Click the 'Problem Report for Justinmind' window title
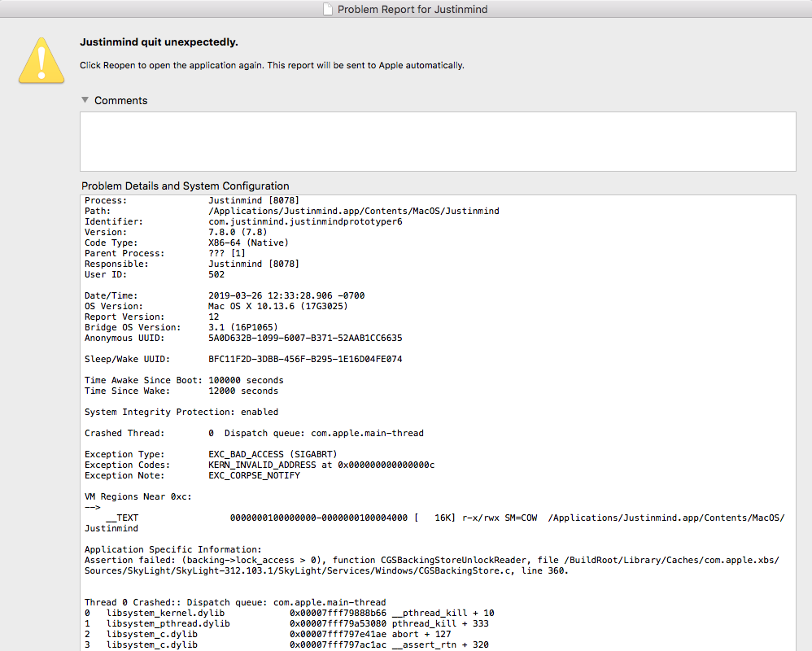 413,10
